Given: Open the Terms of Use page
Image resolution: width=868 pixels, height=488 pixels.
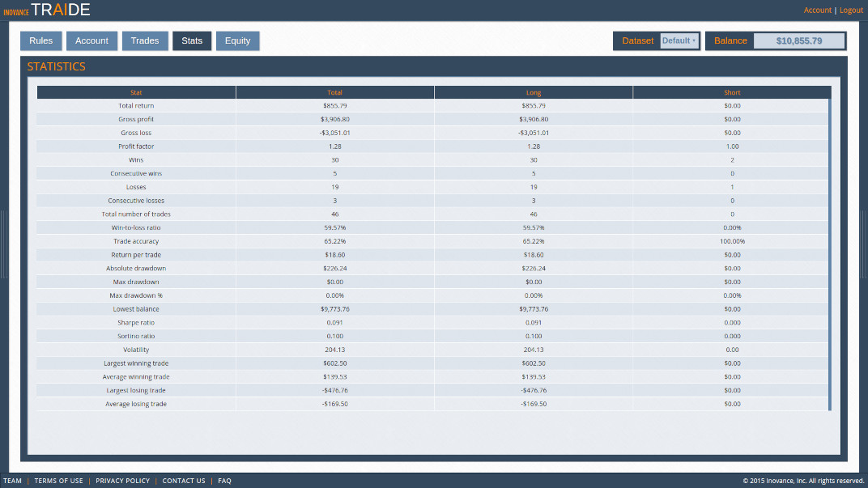Looking at the screenshot, I should coord(58,480).
